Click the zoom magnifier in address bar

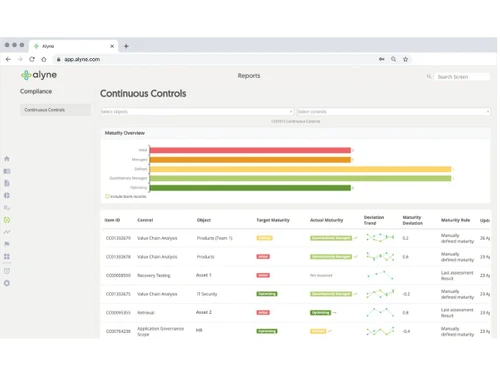pos(394,59)
